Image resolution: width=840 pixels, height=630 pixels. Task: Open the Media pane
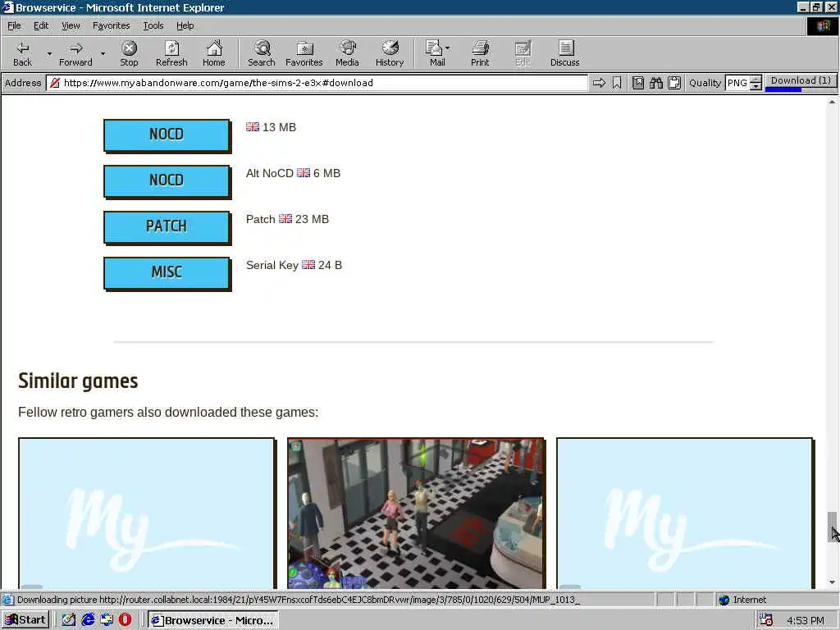[x=347, y=54]
